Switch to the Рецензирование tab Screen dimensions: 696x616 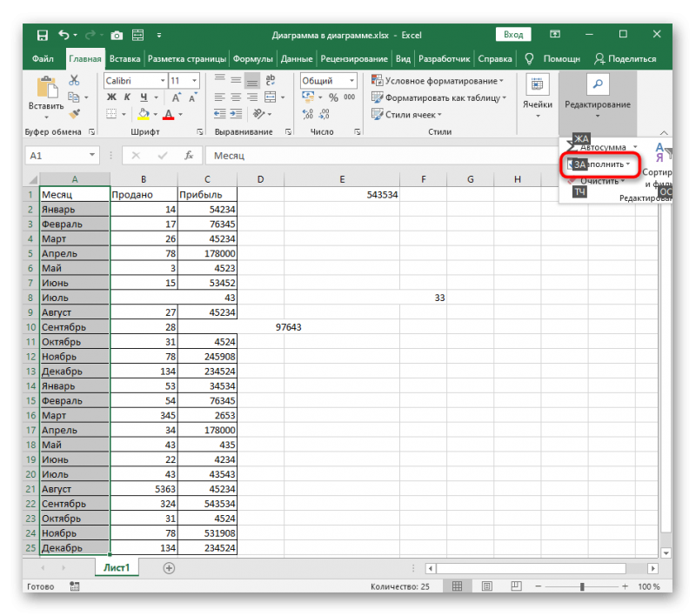[354, 58]
